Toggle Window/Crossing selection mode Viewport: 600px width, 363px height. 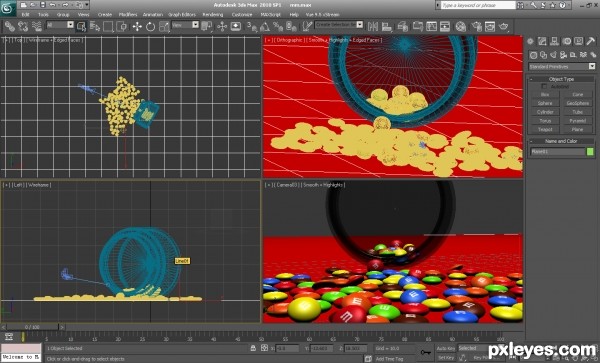point(122,26)
